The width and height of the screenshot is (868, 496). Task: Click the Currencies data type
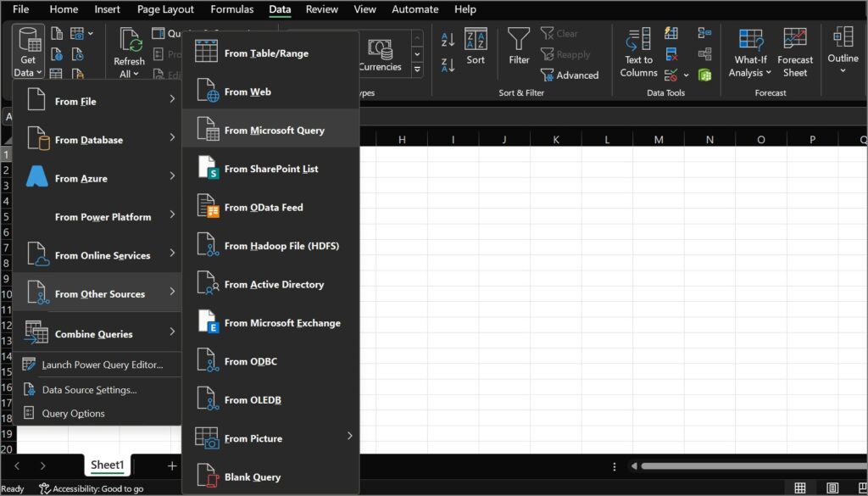click(380, 55)
